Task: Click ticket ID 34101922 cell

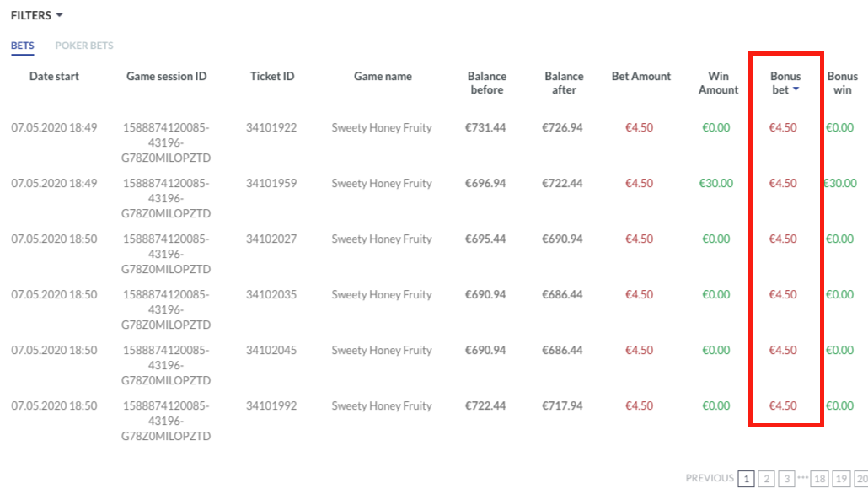Action: click(271, 128)
